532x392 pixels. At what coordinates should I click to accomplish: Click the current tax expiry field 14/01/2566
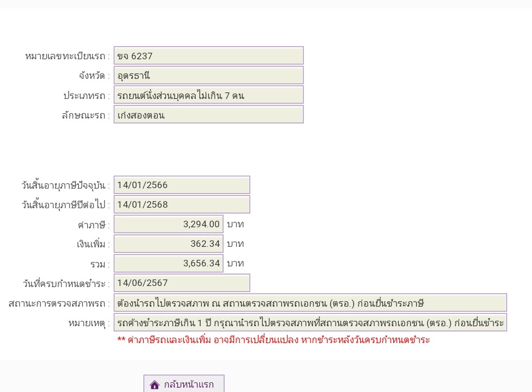pos(182,185)
